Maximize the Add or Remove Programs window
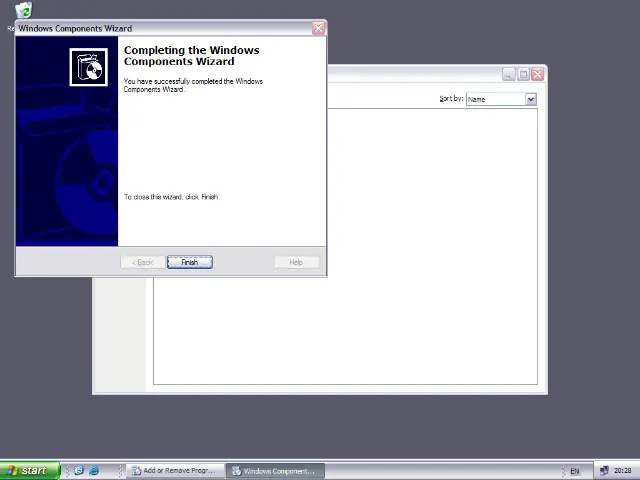The width and height of the screenshot is (640, 480). coord(523,74)
